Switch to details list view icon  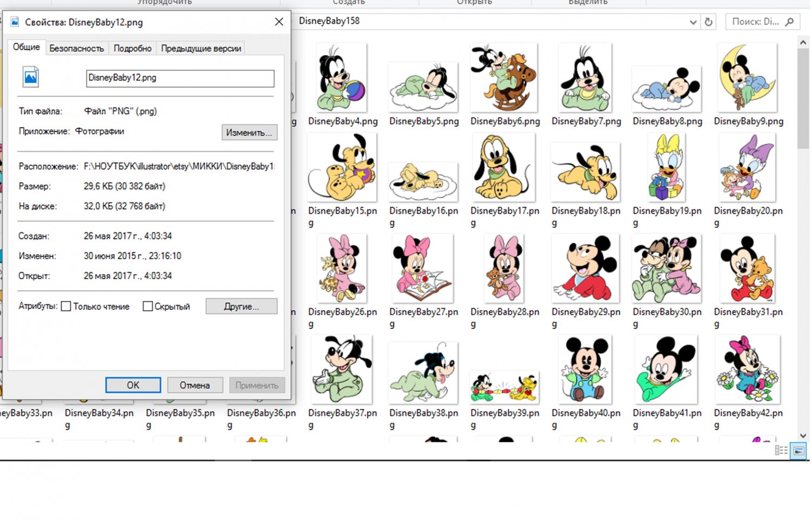(x=781, y=450)
